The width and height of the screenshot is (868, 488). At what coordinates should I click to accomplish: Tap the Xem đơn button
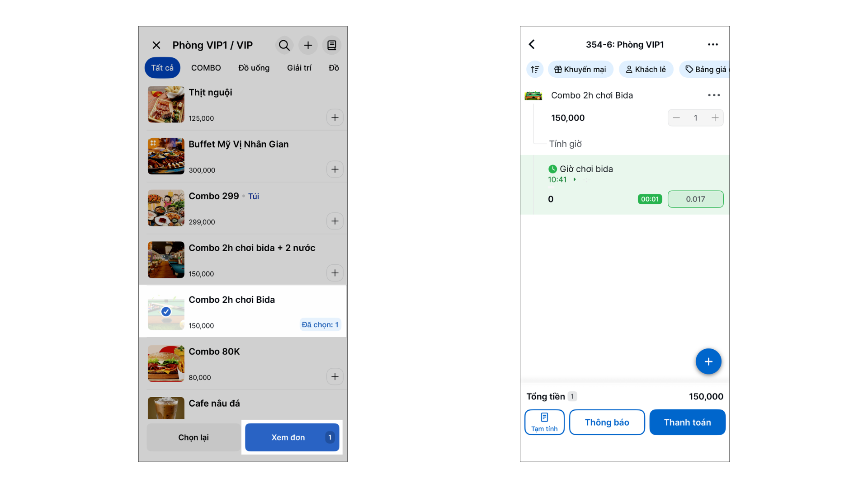(x=292, y=437)
